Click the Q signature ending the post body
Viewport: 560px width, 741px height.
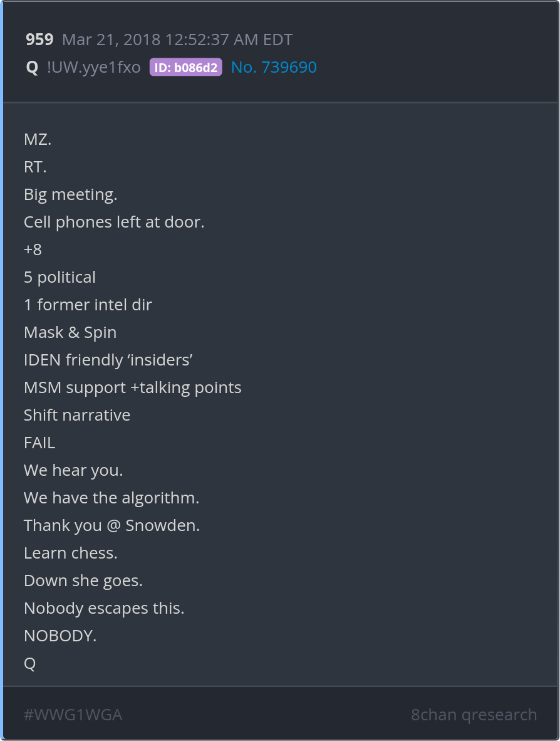pyautogui.click(x=29, y=663)
